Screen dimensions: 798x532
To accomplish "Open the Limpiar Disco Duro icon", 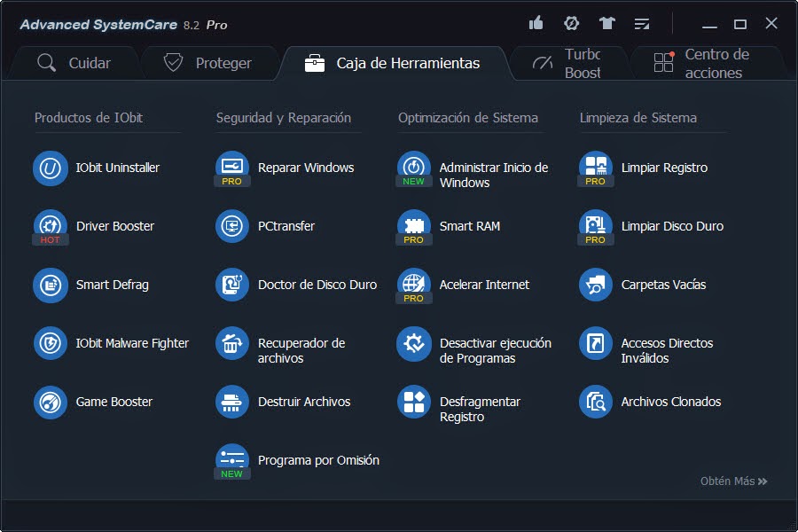I will [x=596, y=227].
